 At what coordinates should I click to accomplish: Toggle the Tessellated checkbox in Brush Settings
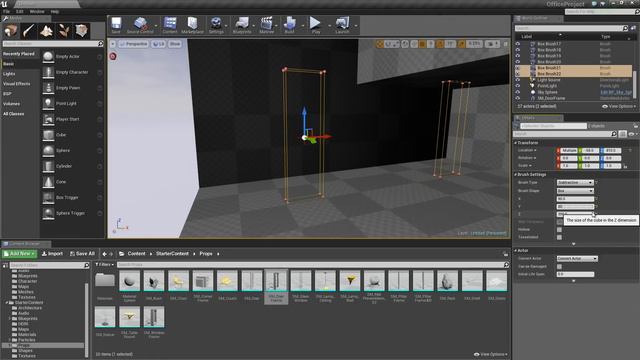[559, 237]
